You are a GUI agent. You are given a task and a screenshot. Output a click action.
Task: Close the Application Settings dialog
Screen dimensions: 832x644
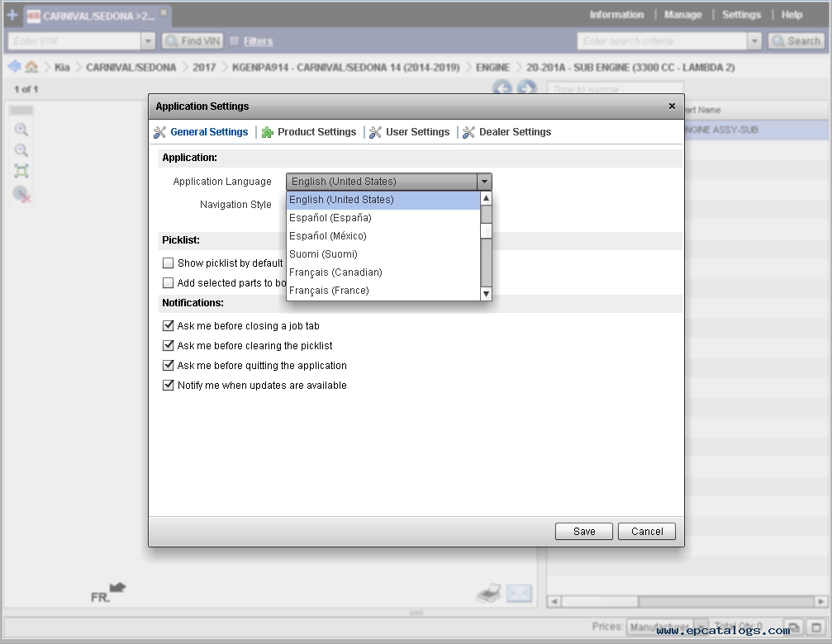(672, 106)
